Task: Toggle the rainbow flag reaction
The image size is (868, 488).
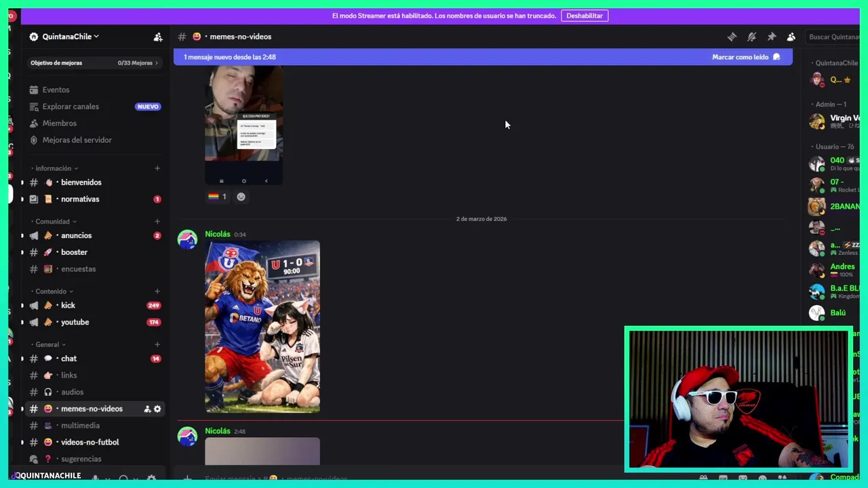Action: (x=217, y=197)
